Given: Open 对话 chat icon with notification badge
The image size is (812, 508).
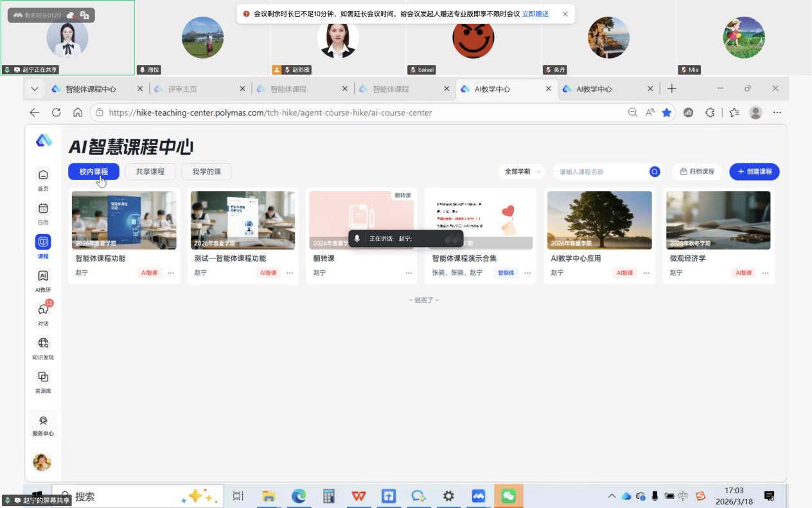Looking at the screenshot, I should (x=43, y=309).
